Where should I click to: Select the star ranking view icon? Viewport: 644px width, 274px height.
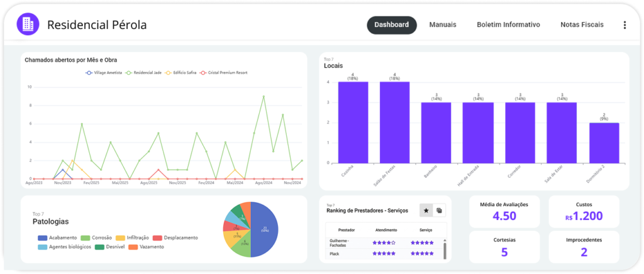tap(426, 210)
